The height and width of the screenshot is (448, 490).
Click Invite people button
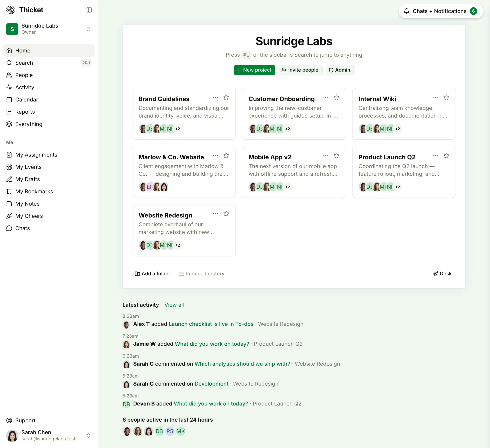301,70
